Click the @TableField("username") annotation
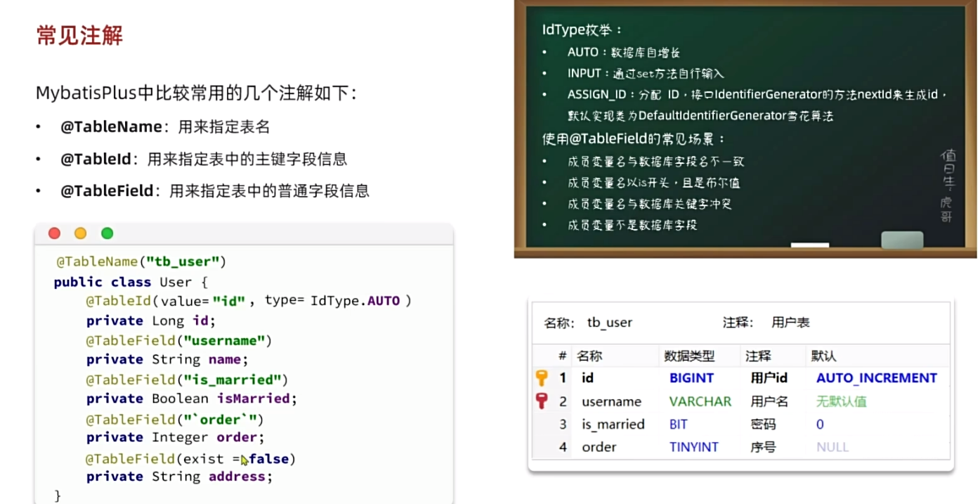The height and width of the screenshot is (504, 980). [178, 340]
